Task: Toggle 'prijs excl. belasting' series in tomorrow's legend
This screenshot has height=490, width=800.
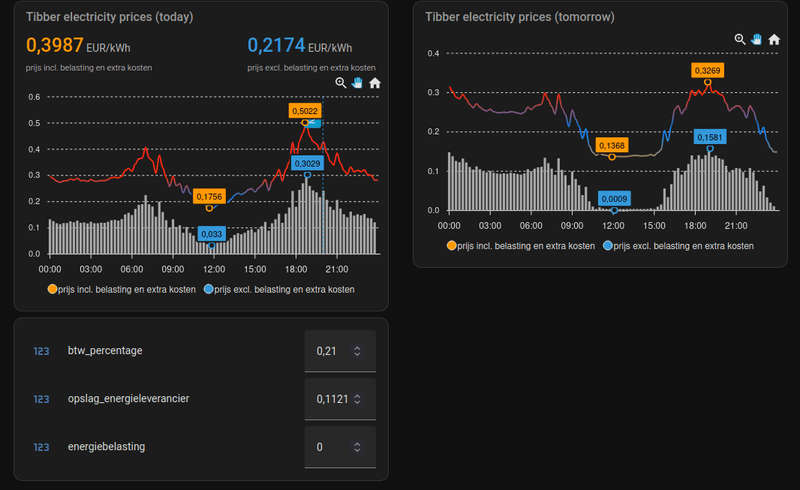Action: pos(678,245)
